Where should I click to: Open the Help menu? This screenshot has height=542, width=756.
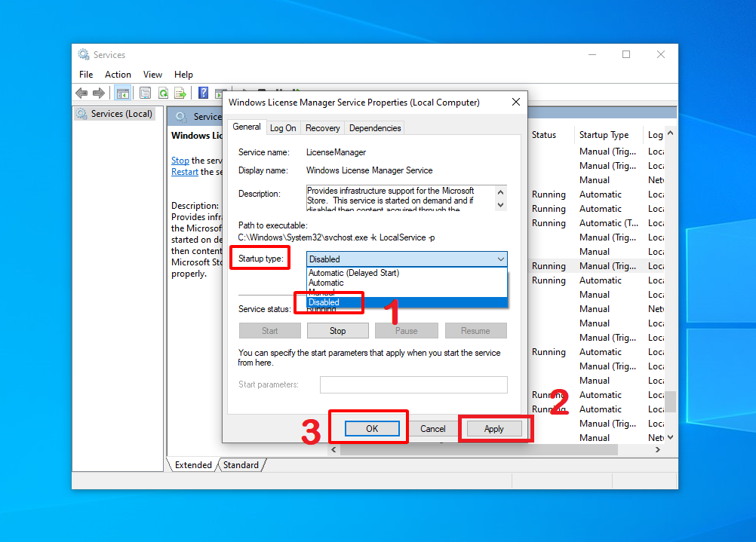[x=183, y=75]
